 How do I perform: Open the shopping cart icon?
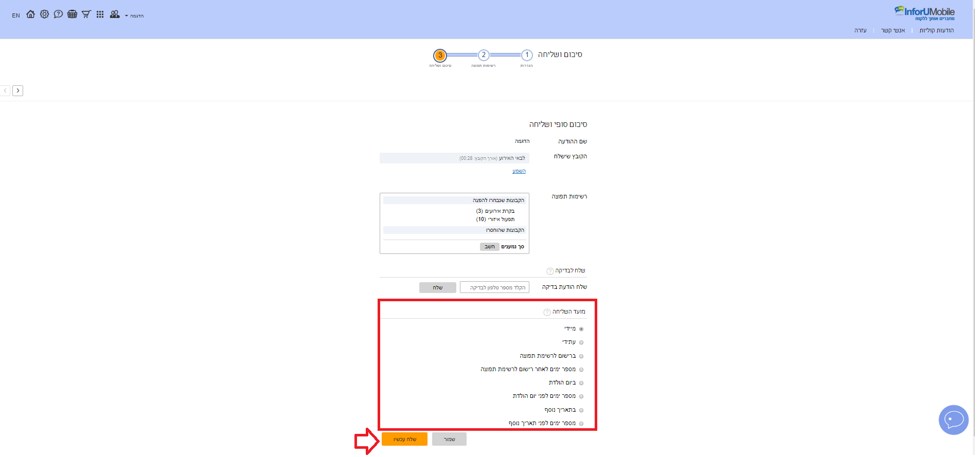coord(86,14)
